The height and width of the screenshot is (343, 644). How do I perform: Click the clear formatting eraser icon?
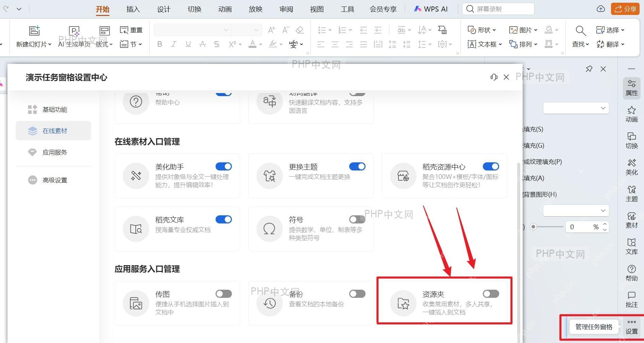click(300, 30)
